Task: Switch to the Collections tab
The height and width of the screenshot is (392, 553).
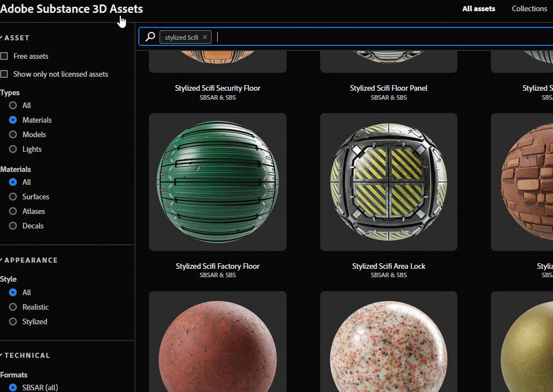Action: point(529,8)
